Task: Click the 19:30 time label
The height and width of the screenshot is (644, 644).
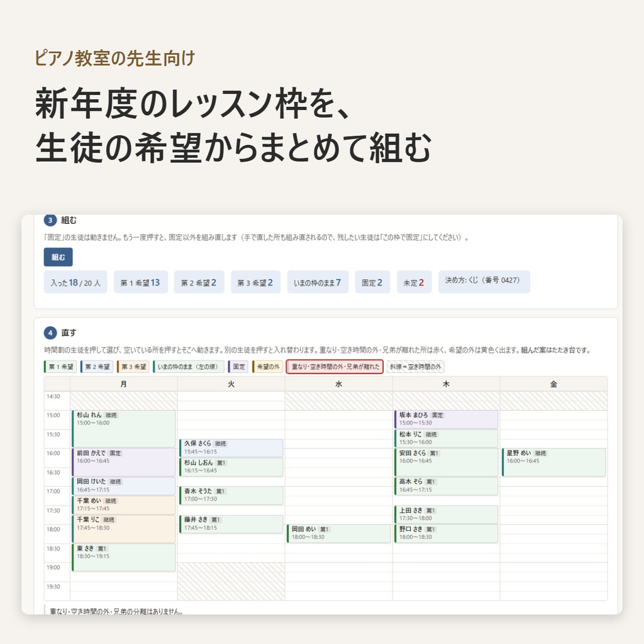Action: click(53, 587)
